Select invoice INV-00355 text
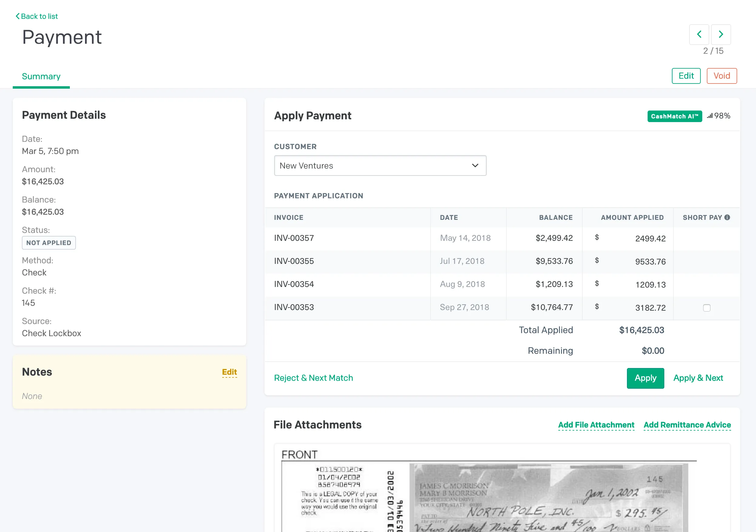Screen dimensions: 756x532 [x=294, y=261]
